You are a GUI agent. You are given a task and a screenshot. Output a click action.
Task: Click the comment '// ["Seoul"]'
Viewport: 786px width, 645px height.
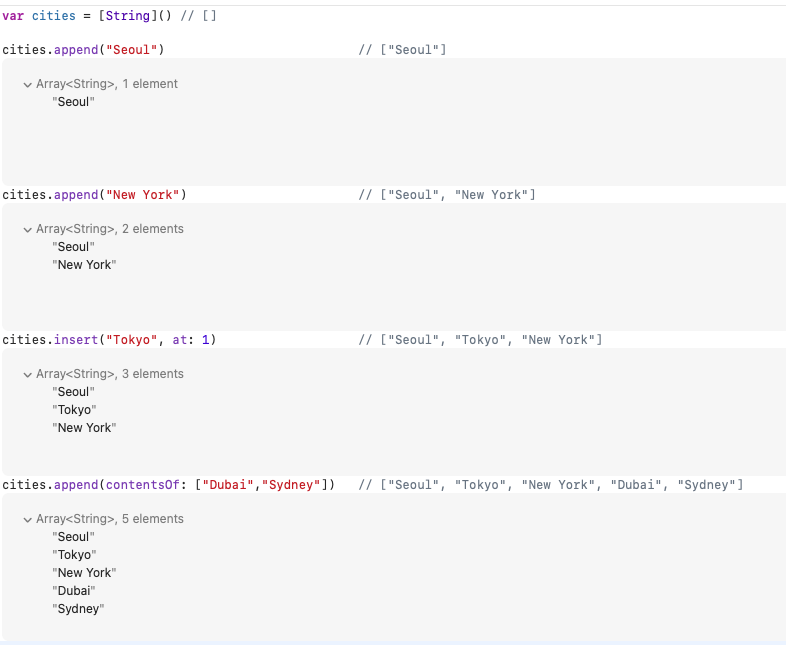402,50
